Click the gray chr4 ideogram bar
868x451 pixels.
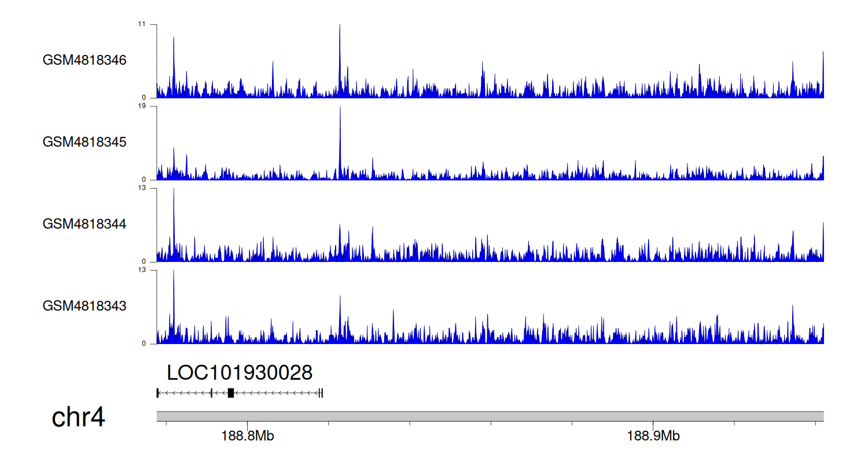[x=490, y=416]
